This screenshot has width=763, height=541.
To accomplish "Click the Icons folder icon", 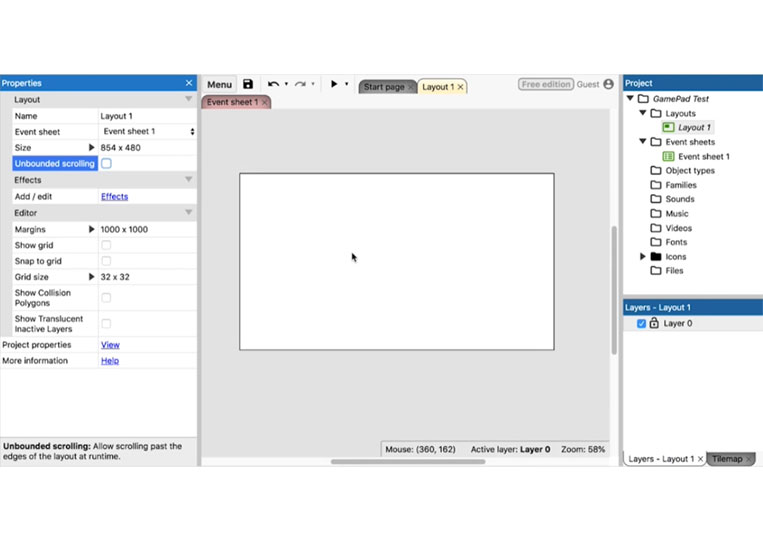I will pos(656,256).
